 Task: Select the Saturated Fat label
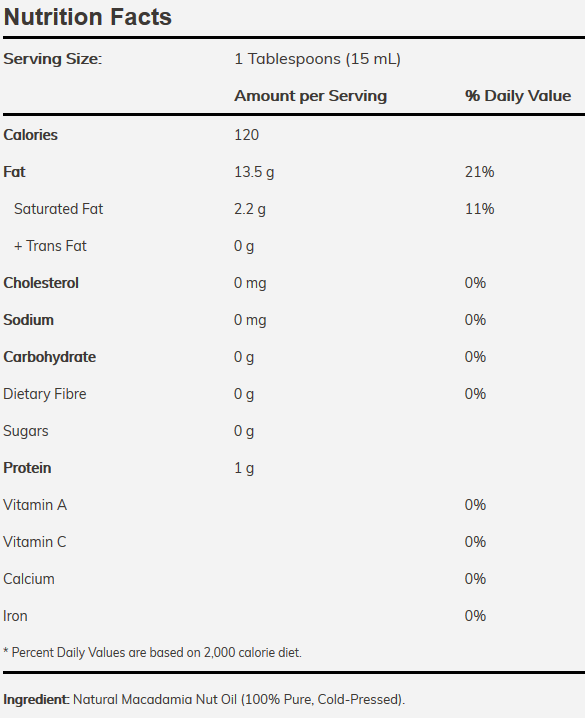(x=58, y=209)
